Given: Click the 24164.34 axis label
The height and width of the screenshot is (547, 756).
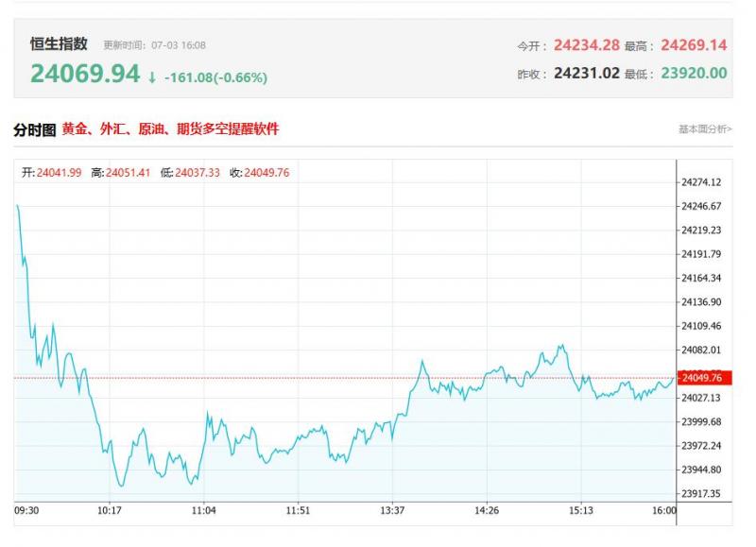Looking at the screenshot, I should point(701,278).
